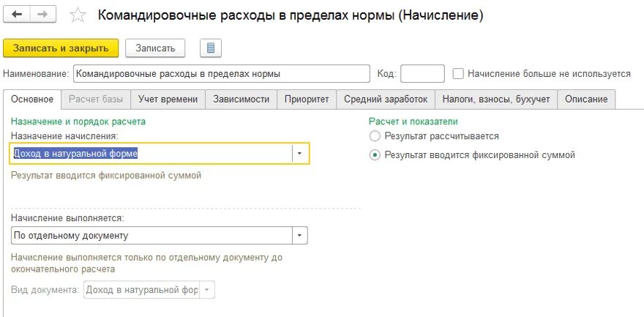This screenshot has width=644, height=317.
Task: Click the document list icon button
Action: pyautogui.click(x=210, y=48)
